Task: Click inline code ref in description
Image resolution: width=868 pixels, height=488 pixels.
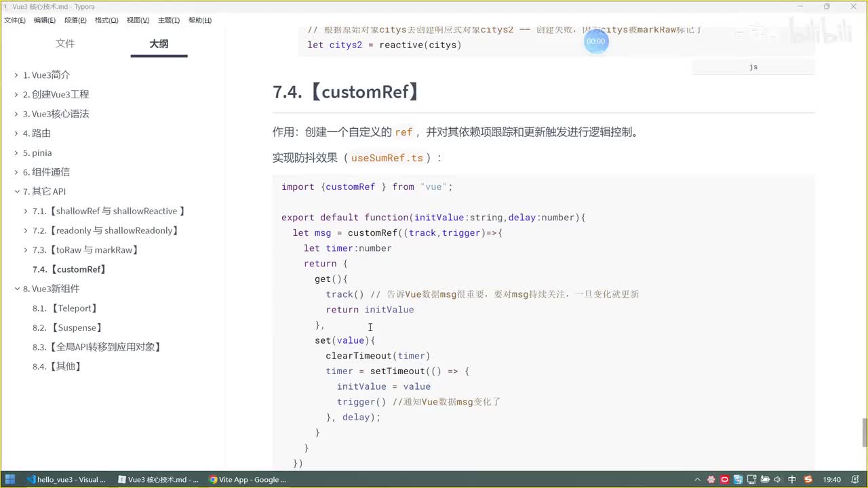Action: (x=404, y=132)
